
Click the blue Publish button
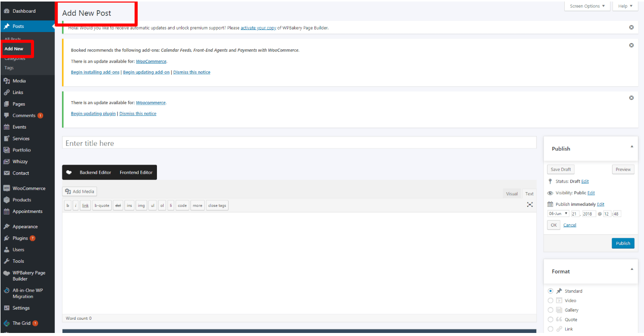coord(623,243)
